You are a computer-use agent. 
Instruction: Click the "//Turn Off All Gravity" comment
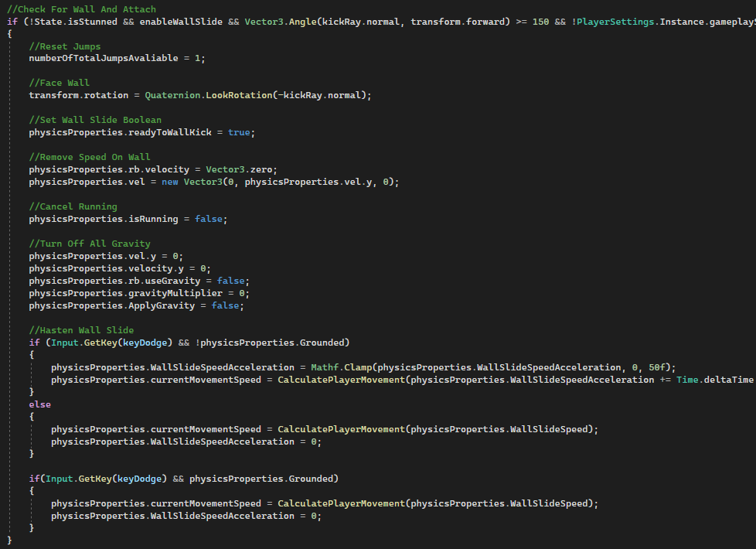(x=90, y=244)
